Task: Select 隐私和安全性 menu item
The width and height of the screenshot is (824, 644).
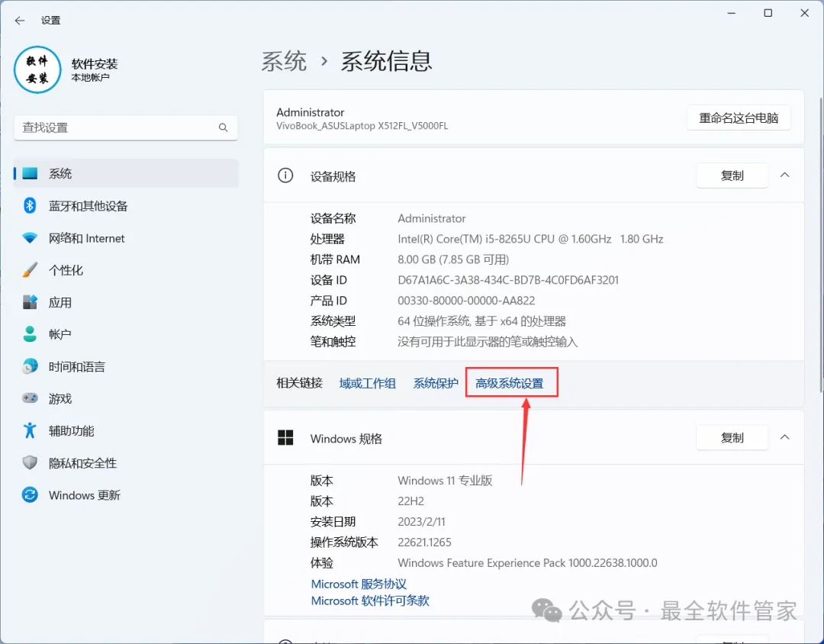Action: (x=126, y=463)
